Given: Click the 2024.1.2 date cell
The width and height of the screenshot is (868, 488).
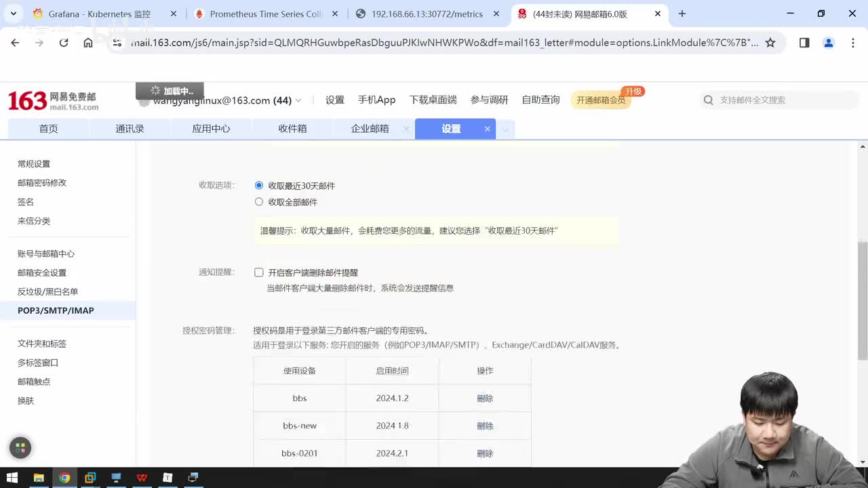Looking at the screenshot, I should [392, 399].
